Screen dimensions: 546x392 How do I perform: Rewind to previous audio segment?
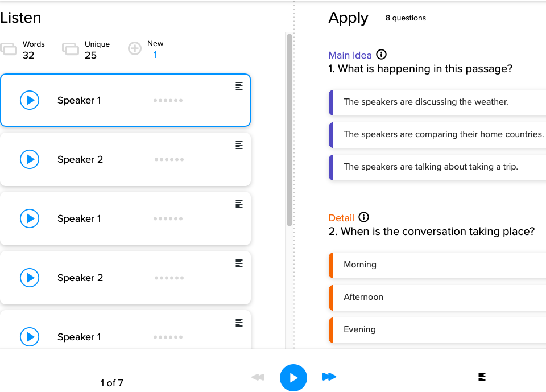258,377
